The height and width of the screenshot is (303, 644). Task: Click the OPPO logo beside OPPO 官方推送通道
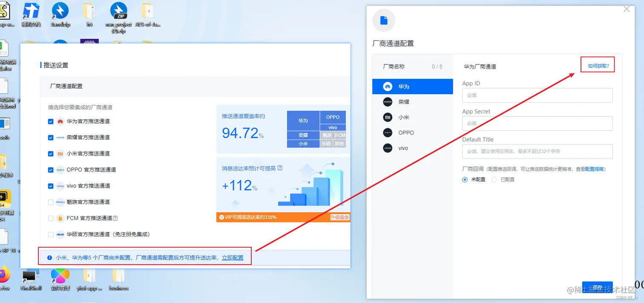pyautogui.click(x=60, y=170)
